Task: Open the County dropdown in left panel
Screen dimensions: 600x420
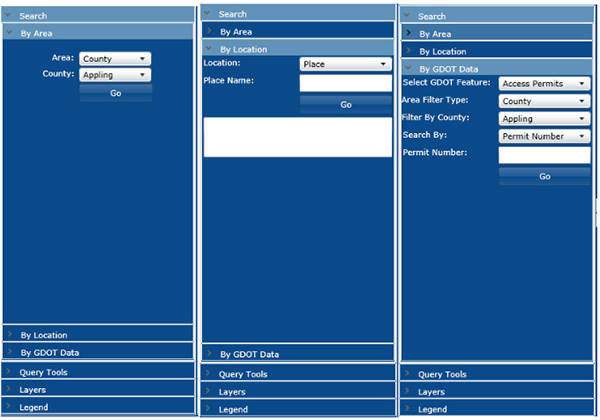Action: (115, 75)
